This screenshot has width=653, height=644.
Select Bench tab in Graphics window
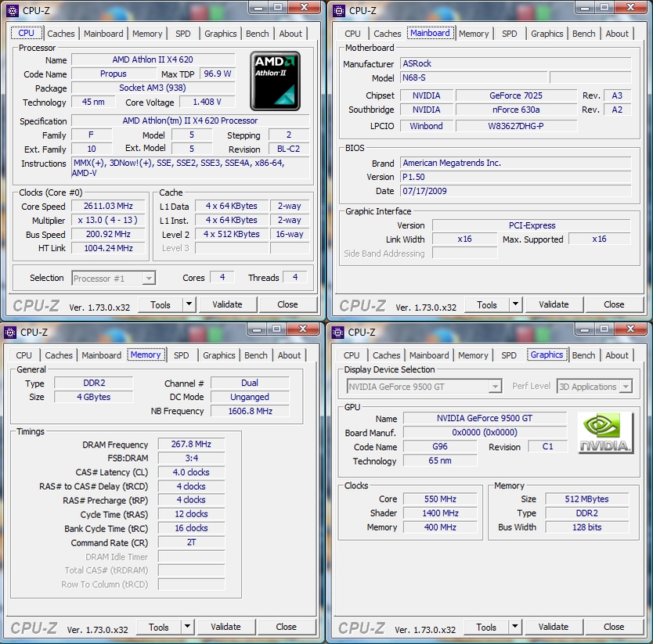[583, 355]
